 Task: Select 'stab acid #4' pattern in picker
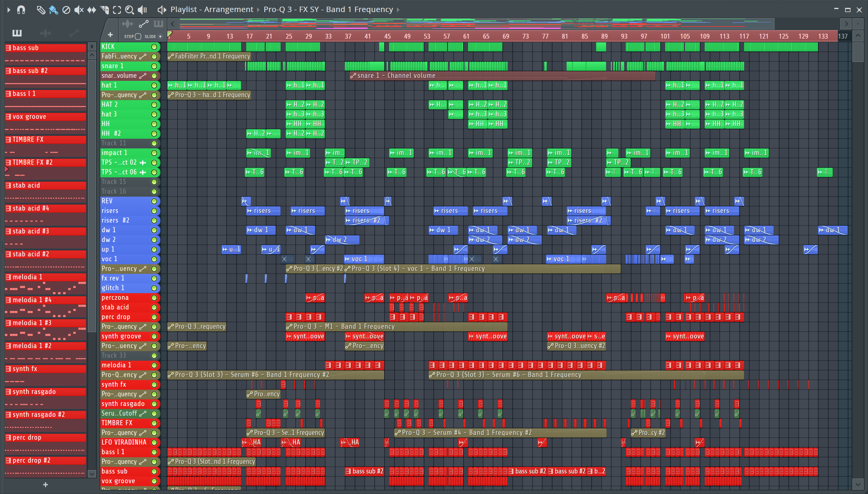click(x=46, y=208)
